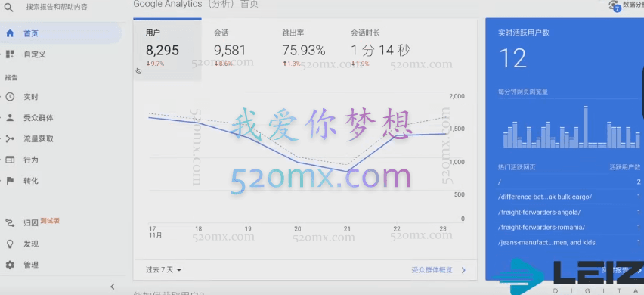Select the 自定义 dashboard icon
This screenshot has width=644, height=295.
pyautogui.click(x=10, y=54)
